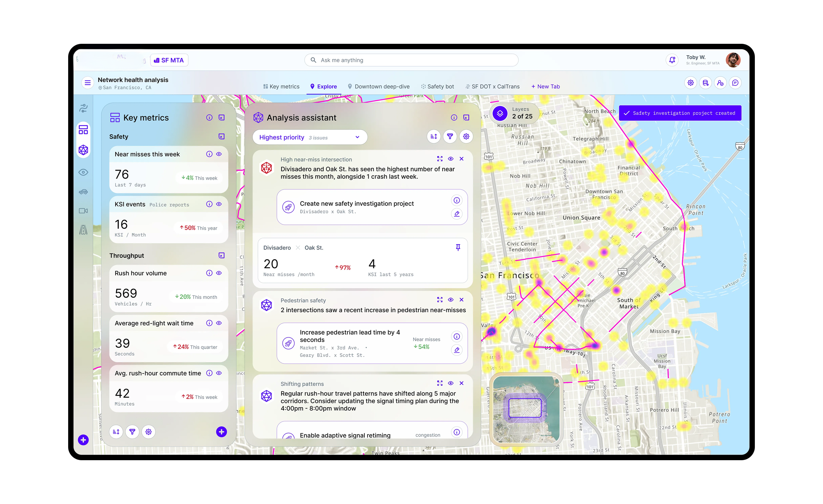Image resolution: width=823 pixels, height=504 pixels.
Task: Toggle visibility of Near misses this week
Action: pyautogui.click(x=219, y=154)
